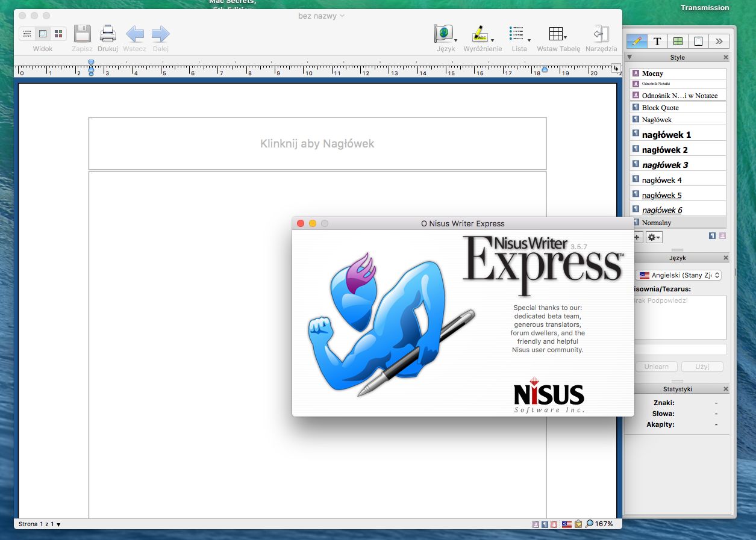The height and width of the screenshot is (540, 756).
Task: Click the clipboard icon in status bar
Action: pyautogui.click(x=578, y=524)
